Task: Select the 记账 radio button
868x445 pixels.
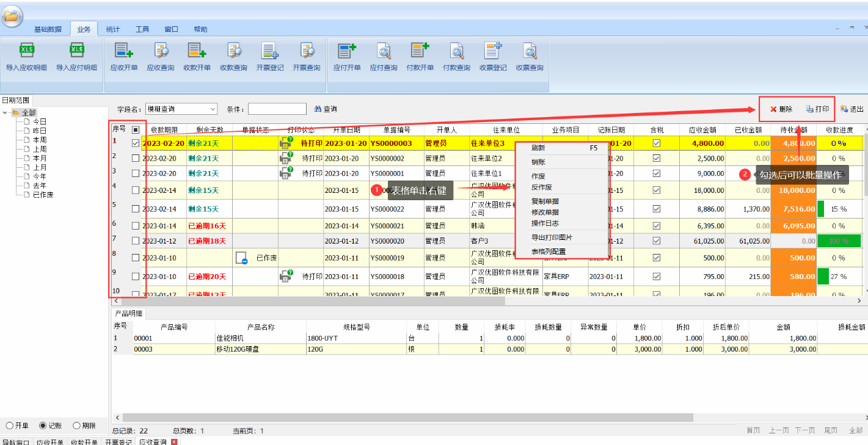Action: coord(43,425)
